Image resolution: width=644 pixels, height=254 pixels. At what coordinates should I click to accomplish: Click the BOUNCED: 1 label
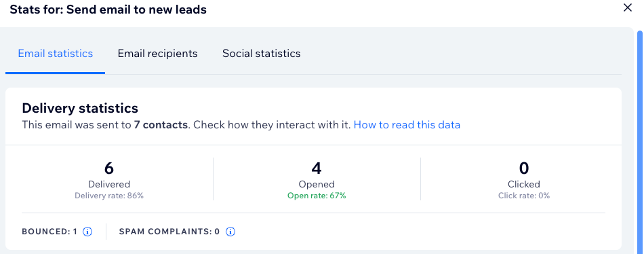pos(49,232)
